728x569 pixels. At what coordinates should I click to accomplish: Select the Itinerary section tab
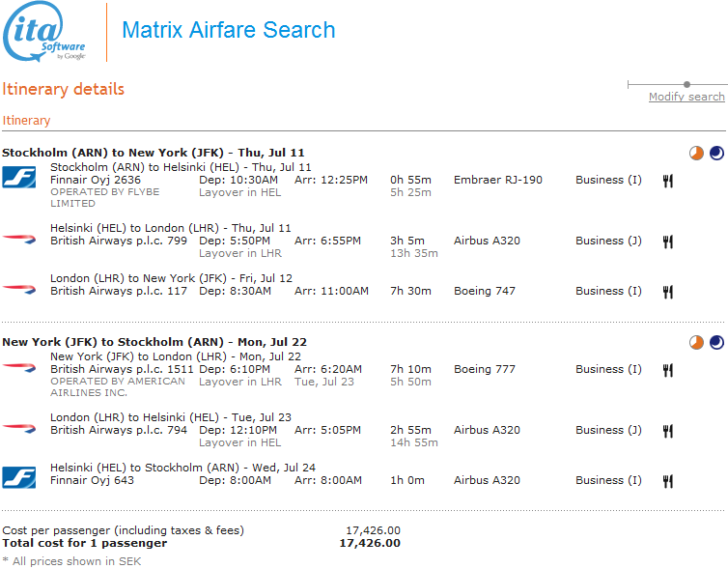[x=27, y=121]
